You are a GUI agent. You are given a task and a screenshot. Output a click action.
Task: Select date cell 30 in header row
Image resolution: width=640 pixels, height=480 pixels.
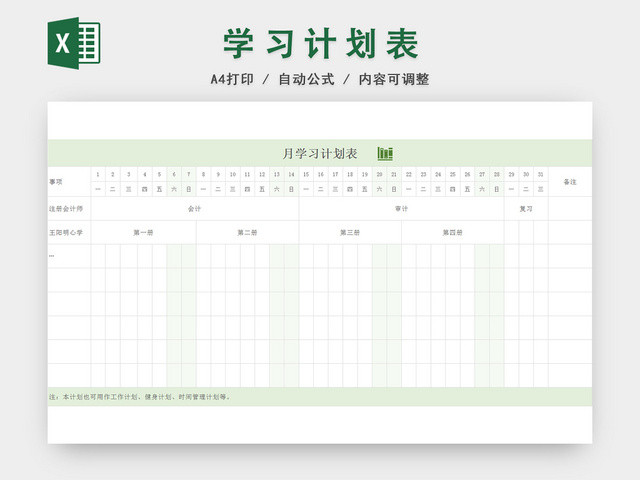point(526,174)
